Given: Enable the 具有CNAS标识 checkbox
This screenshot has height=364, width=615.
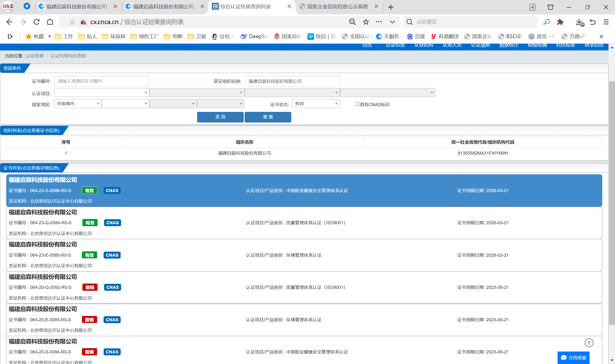Looking at the screenshot, I should 357,104.
